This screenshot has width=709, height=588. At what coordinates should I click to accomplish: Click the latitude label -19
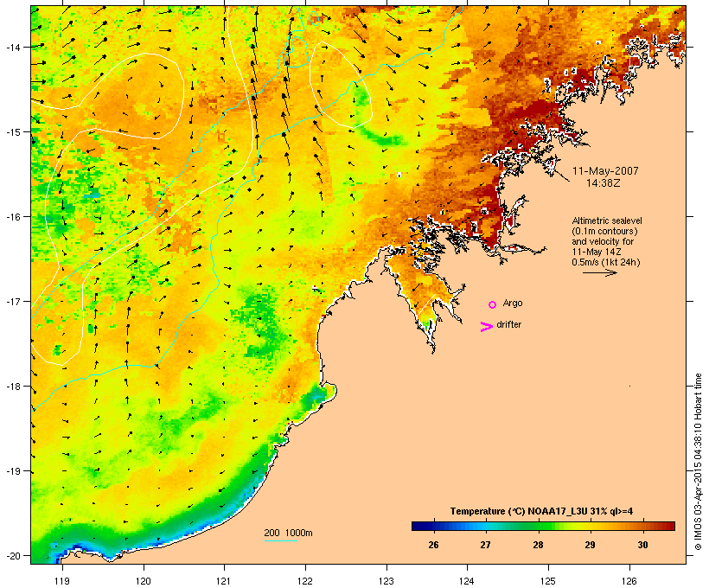(x=12, y=471)
